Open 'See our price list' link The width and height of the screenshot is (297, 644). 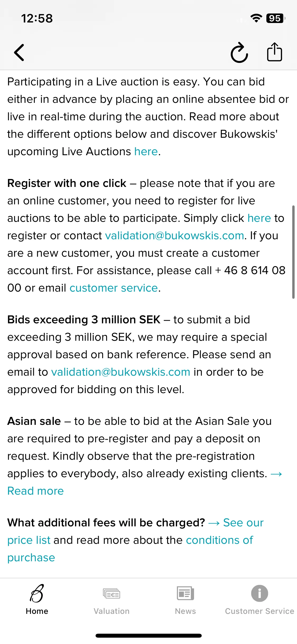[x=135, y=531]
